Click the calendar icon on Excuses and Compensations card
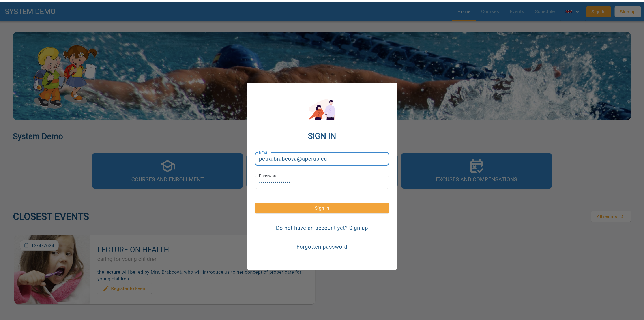Screen dimensions: 644x320 pos(477,166)
